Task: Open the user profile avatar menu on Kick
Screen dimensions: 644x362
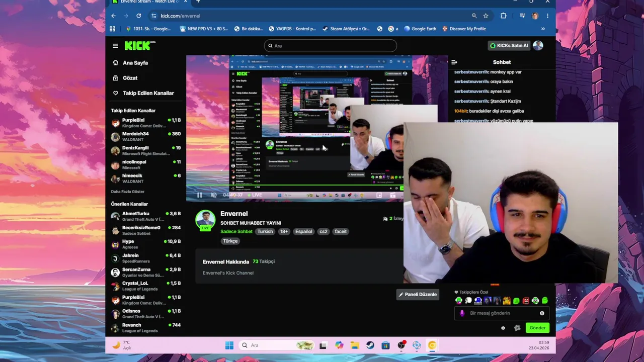Action: [538, 46]
